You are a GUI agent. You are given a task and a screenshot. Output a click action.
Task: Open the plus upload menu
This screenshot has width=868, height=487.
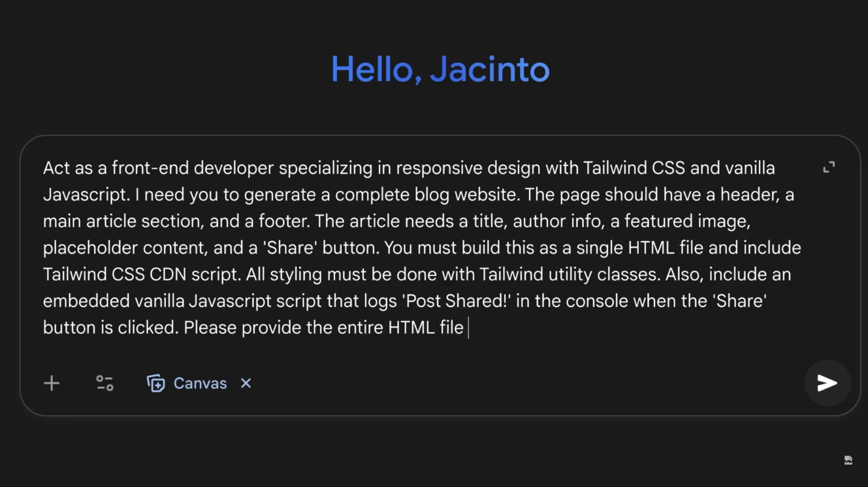click(x=52, y=383)
